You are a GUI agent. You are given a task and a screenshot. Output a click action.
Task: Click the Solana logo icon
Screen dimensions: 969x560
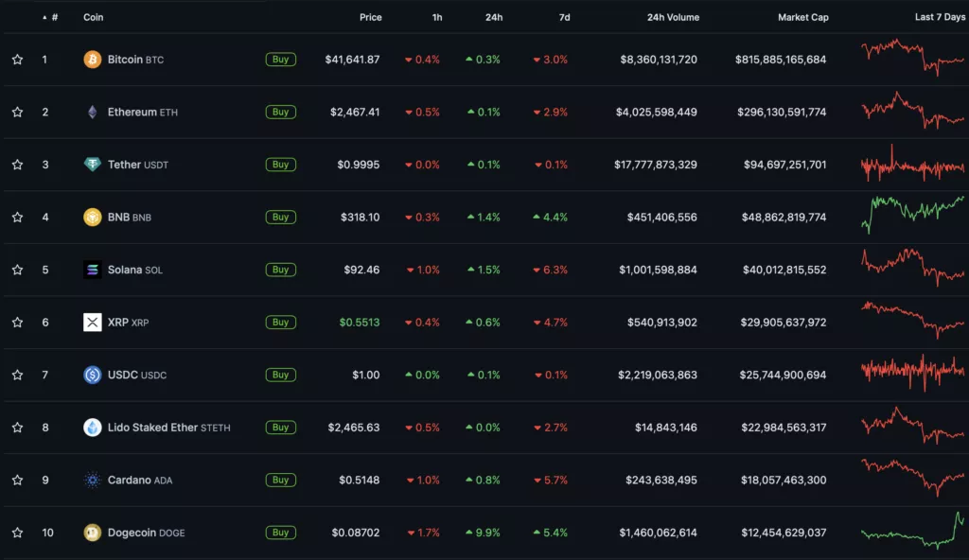click(92, 270)
